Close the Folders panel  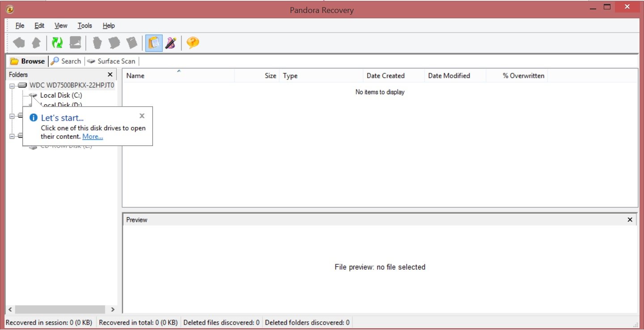coord(110,75)
